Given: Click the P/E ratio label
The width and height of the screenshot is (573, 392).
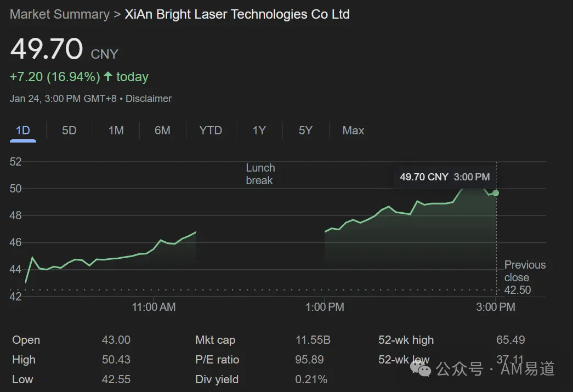Looking at the screenshot, I should (x=217, y=360).
